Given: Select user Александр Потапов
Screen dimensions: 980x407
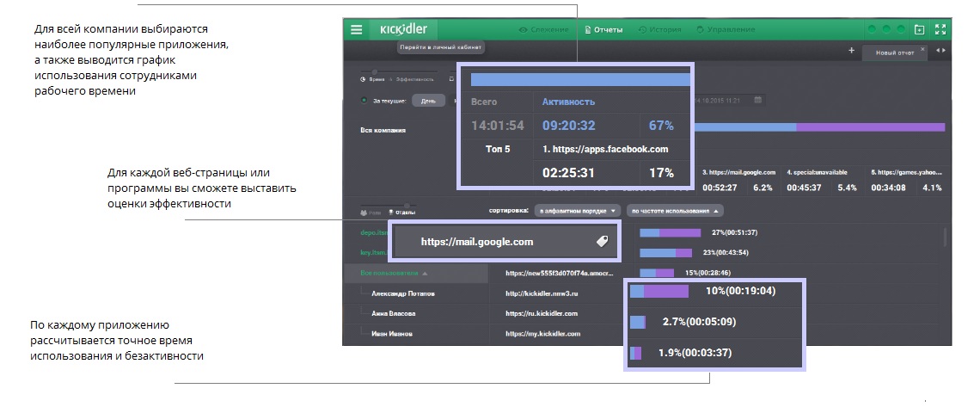Looking at the screenshot, I should point(402,293).
